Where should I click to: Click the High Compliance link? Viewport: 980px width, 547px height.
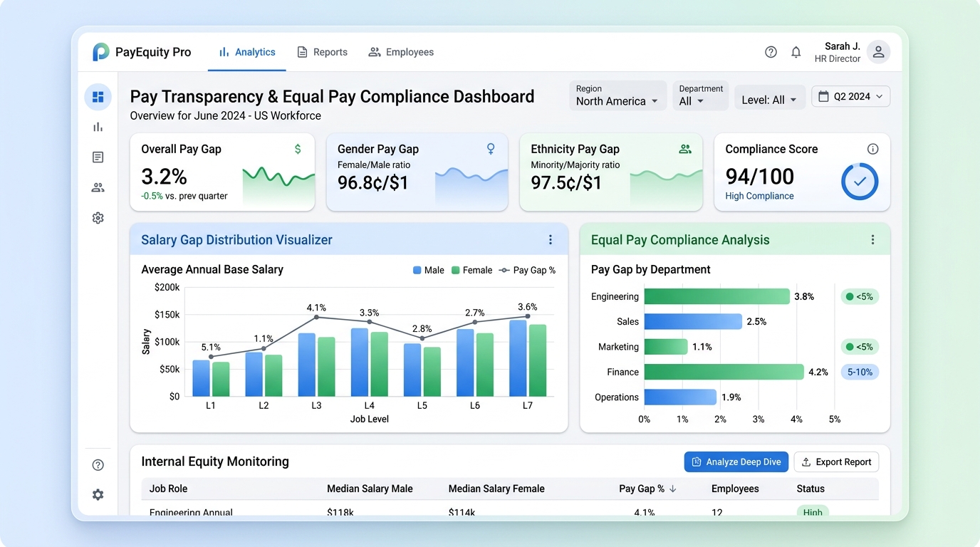759,196
